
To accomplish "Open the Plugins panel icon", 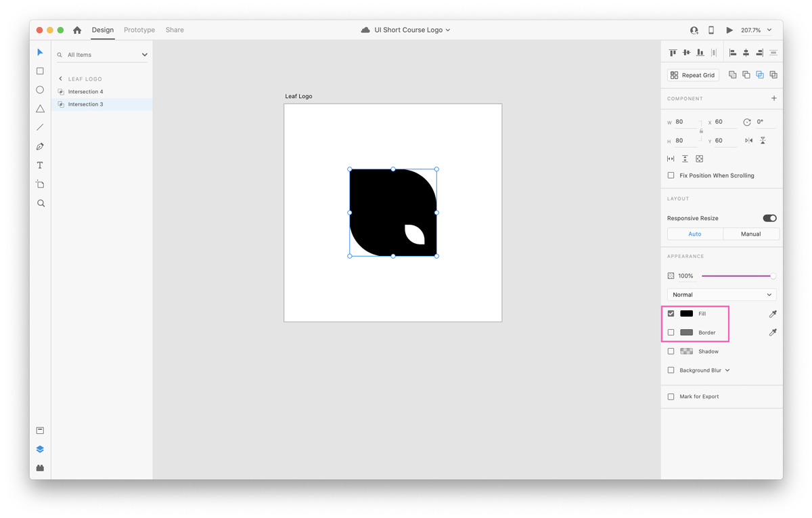I will point(40,468).
